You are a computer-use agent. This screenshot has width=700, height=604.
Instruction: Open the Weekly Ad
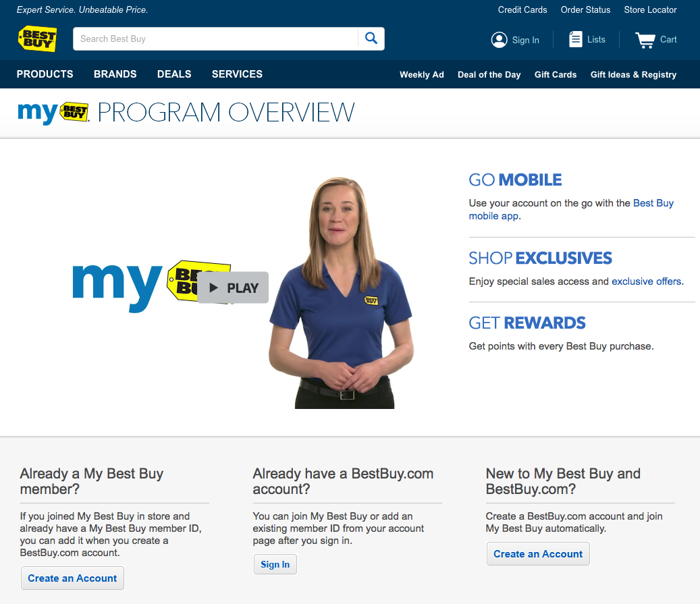click(x=421, y=75)
